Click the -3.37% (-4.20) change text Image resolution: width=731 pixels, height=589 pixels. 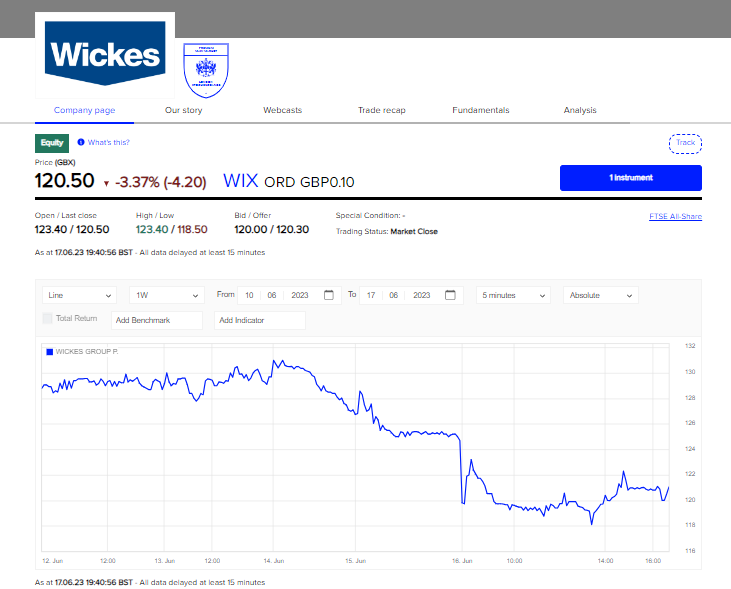(160, 182)
